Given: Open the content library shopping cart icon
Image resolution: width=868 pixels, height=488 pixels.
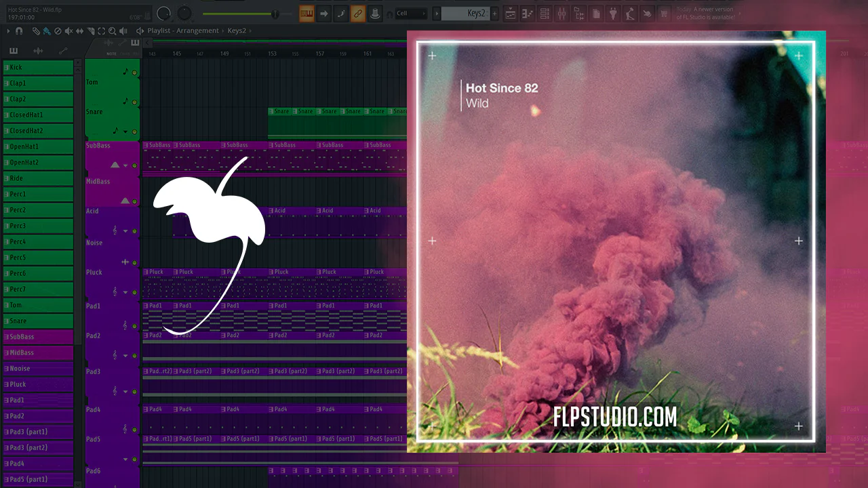Looking at the screenshot, I should [x=664, y=14].
